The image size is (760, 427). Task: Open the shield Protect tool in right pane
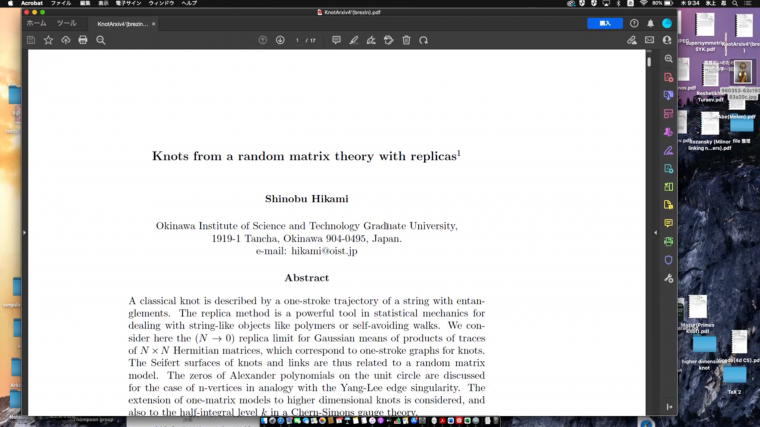[x=668, y=260]
